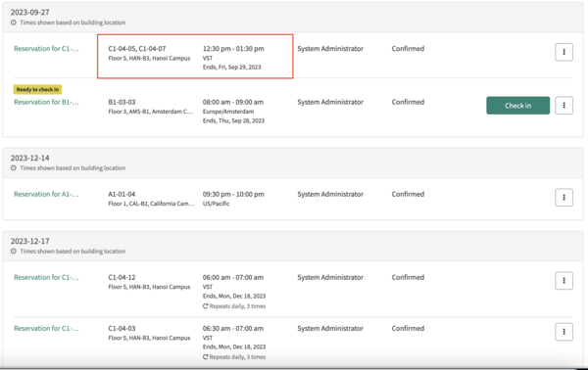Click the Check in button

517,106
